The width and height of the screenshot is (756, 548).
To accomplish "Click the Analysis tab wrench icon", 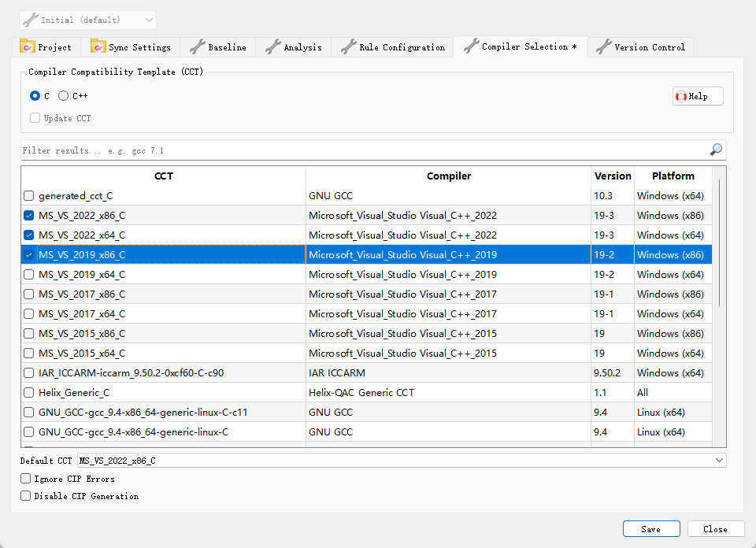I will [273, 46].
